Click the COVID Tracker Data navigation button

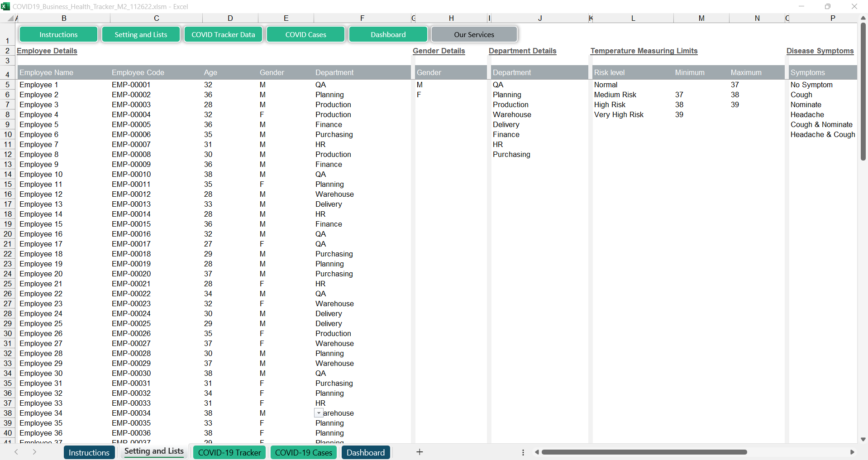(223, 34)
